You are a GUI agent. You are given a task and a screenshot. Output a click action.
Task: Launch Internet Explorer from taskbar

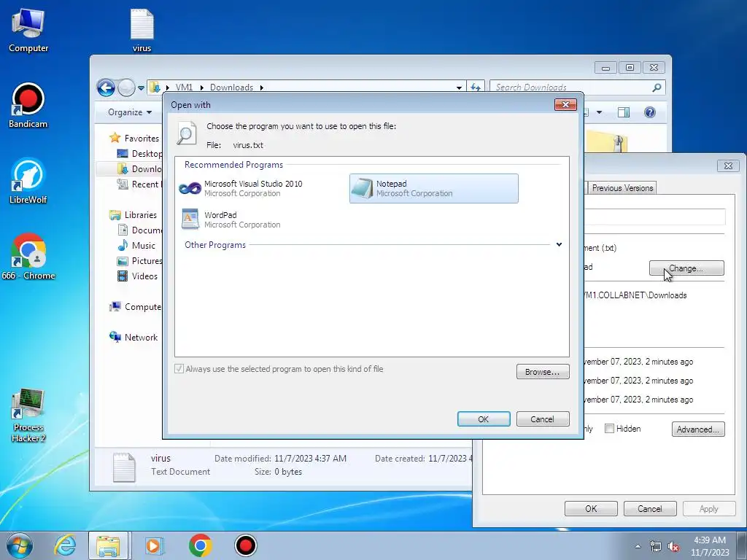[65, 545]
